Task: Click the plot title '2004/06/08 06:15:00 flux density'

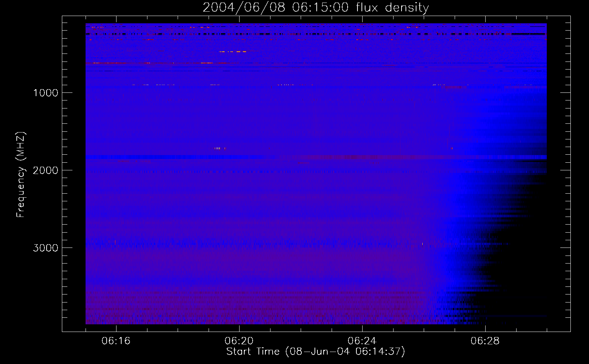Action: 316,8
